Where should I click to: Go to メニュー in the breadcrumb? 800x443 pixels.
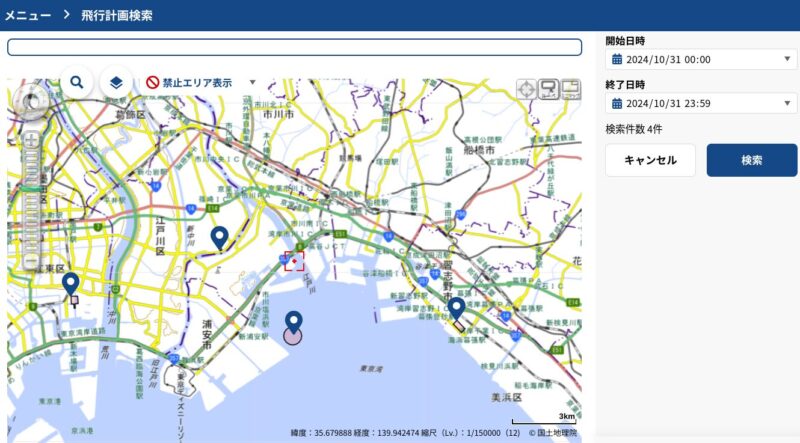(28, 15)
